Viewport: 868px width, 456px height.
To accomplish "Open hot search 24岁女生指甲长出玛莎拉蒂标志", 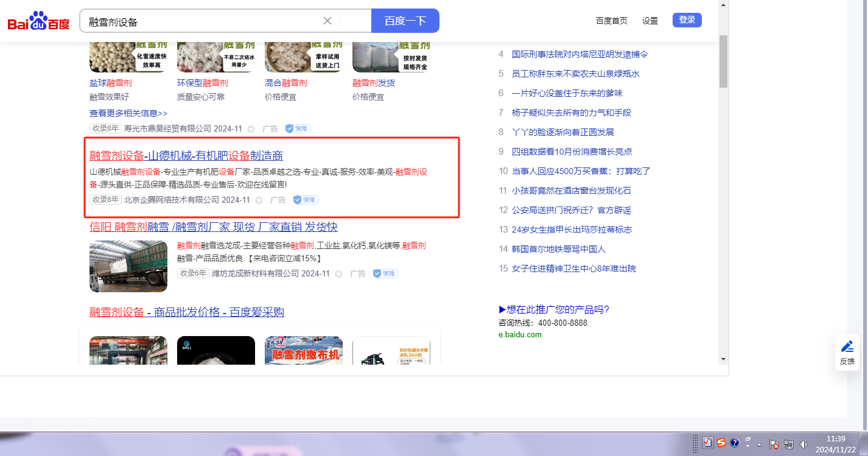I will pos(572,230).
